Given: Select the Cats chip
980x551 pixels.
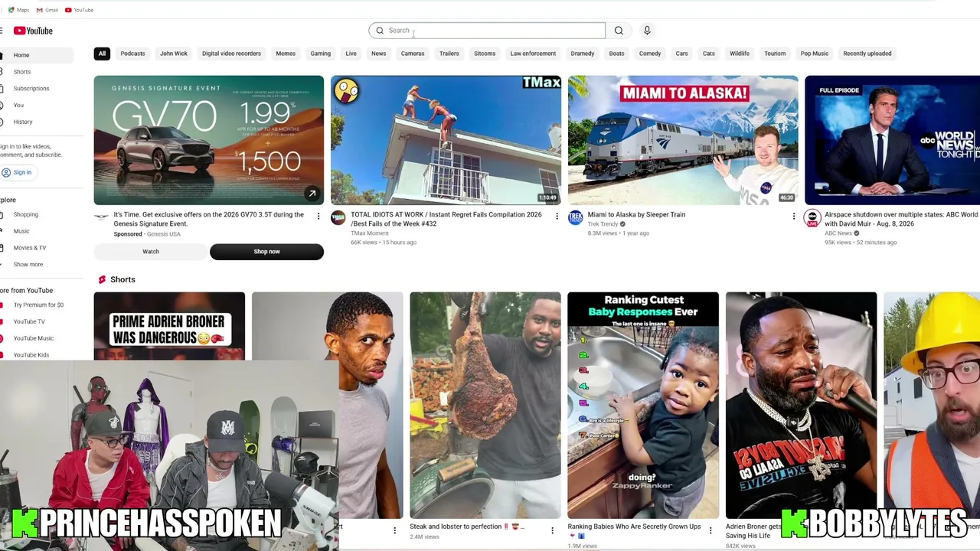Looking at the screenshot, I should 709,54.
